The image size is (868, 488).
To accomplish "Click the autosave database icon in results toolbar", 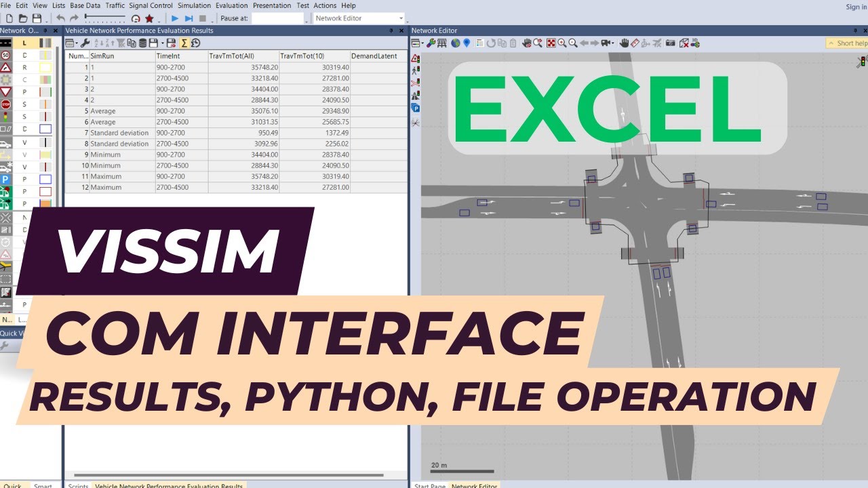I will (143, 43).
